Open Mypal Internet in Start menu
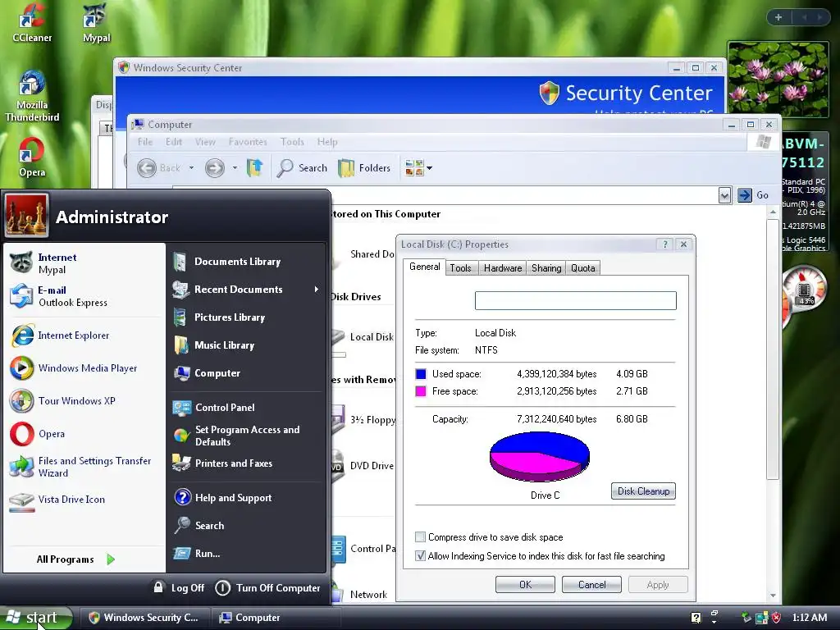The image size is (840, 630). (84, 263)
